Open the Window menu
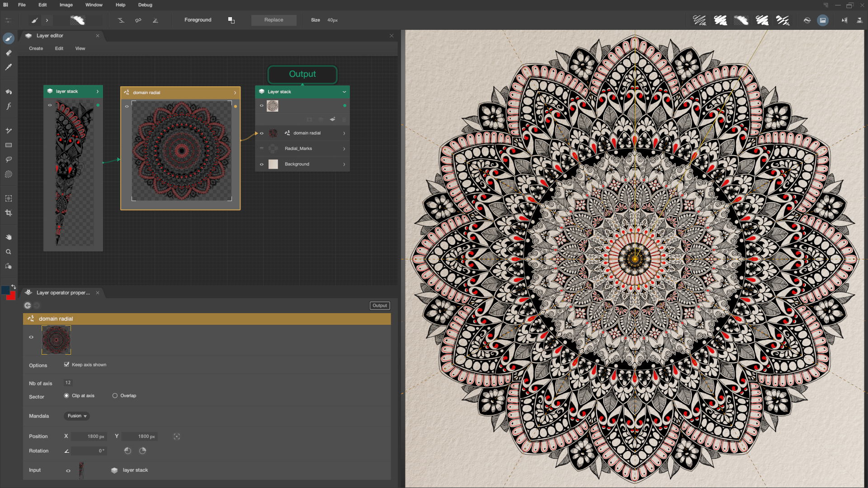 point(94,5)
